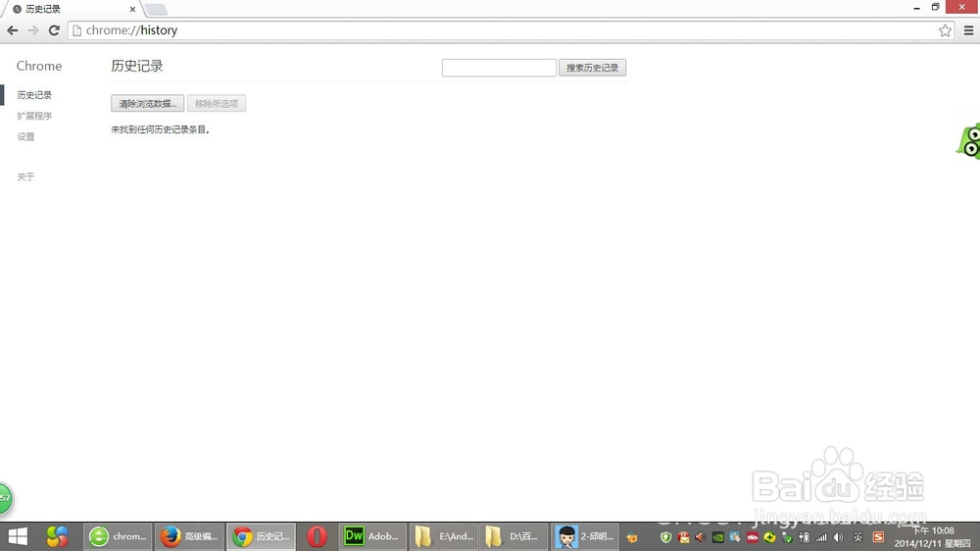Open the E:\And... folder taskbar window

444,536
